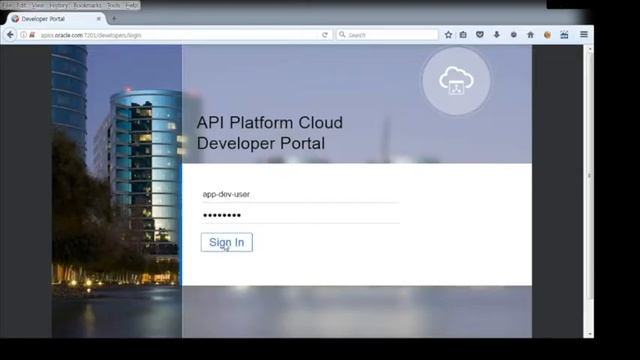Click the vertical scrollbar up arrow
Image resolution: width=640 pixels, height=360 pixels.
(x=589, y=49)
